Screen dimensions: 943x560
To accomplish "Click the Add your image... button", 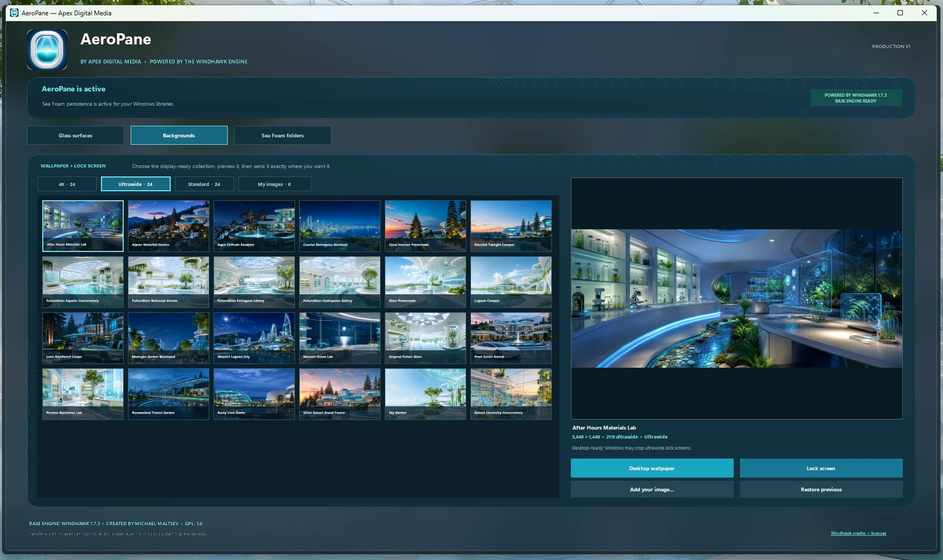I will [652, 489].
